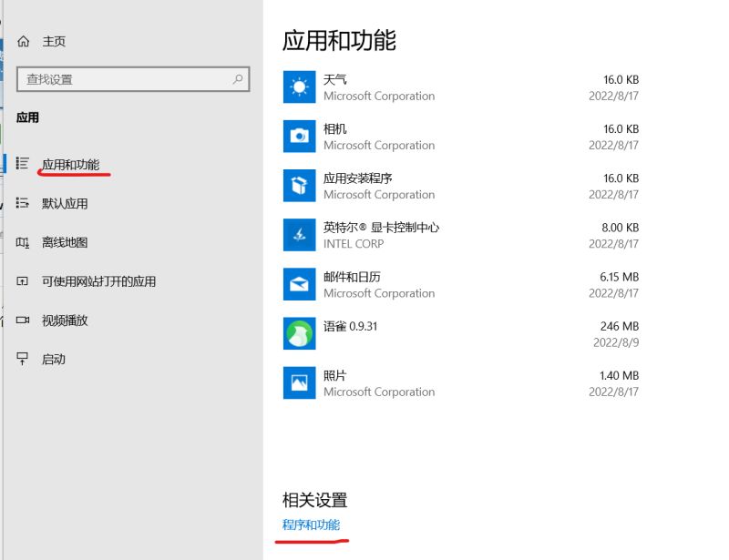Click the 应用安装程序 box icon

pos(300,185)
